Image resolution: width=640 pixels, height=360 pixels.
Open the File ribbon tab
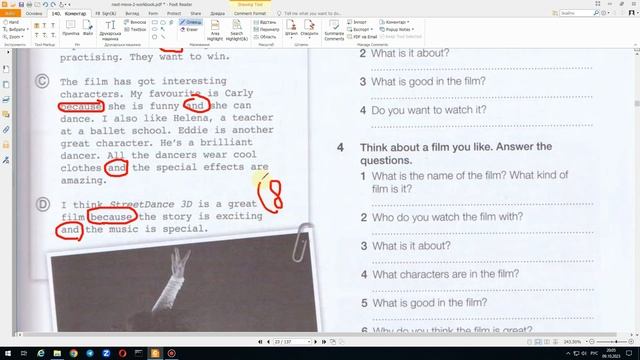pos(10,13)
